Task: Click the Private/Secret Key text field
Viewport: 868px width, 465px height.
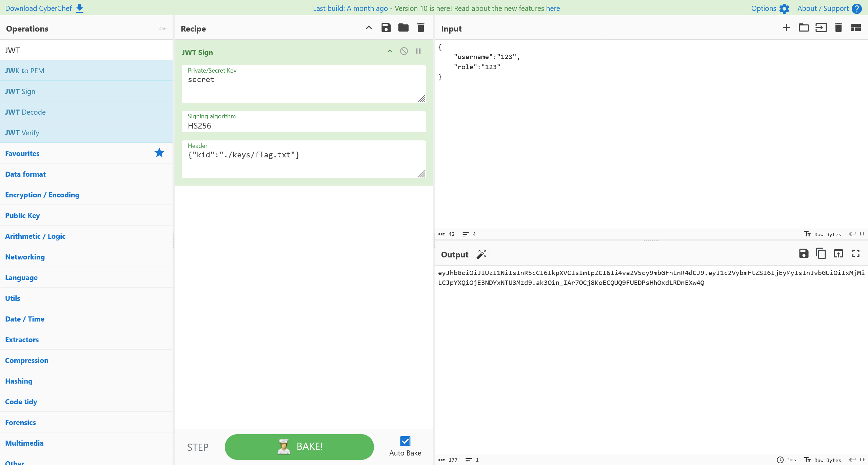Action: (303, 84)
